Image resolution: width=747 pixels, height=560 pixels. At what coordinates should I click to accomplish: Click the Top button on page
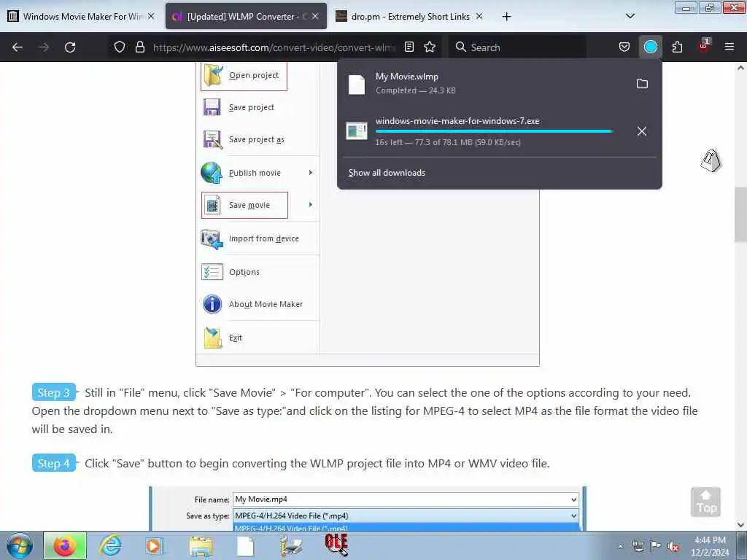[705, 502]
